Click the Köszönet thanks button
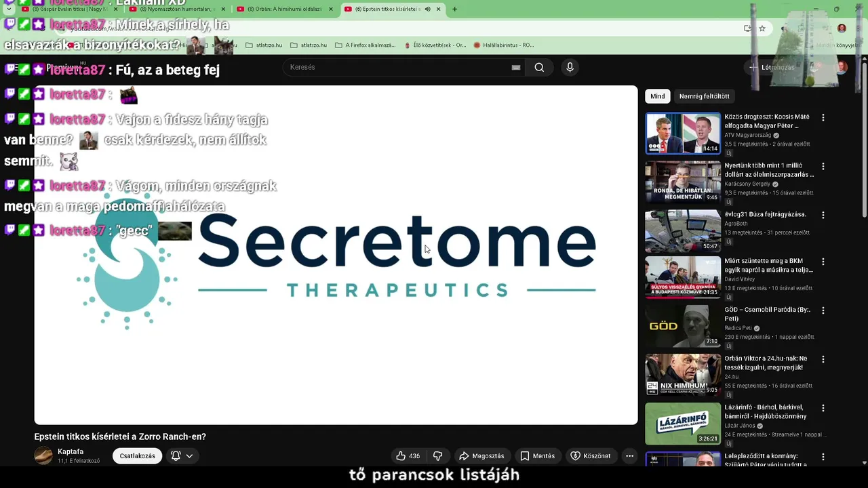The height and width of the screenshot is (488, 868). click(x=591, y=456)
